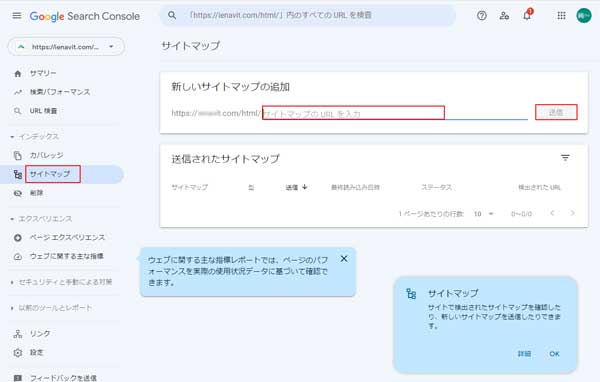600x382 pixels.
Task: Click the feedback icon at sidebar bottom
Action: click(18, 378)
